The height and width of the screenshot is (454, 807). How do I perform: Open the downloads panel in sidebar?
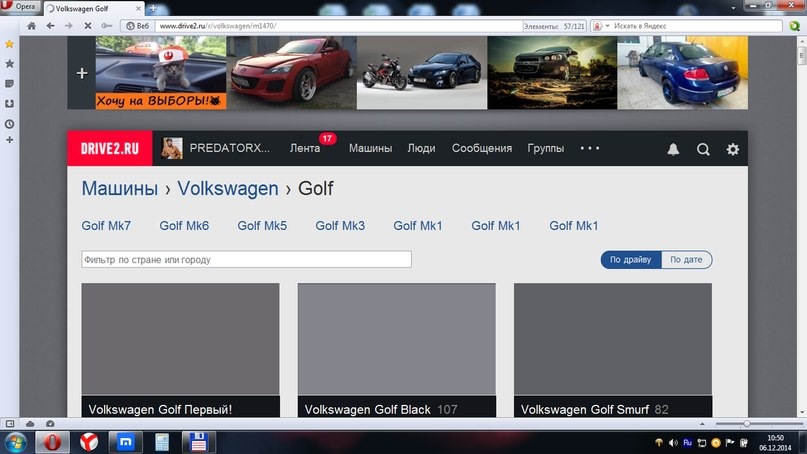pyautogui.click(x=9, y=103)
